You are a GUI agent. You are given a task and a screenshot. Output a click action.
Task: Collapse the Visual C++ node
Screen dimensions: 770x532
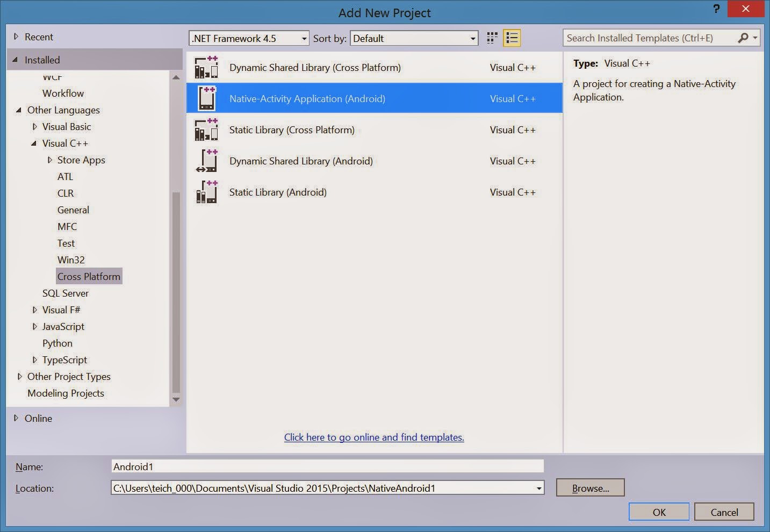[x=34, y=143]
